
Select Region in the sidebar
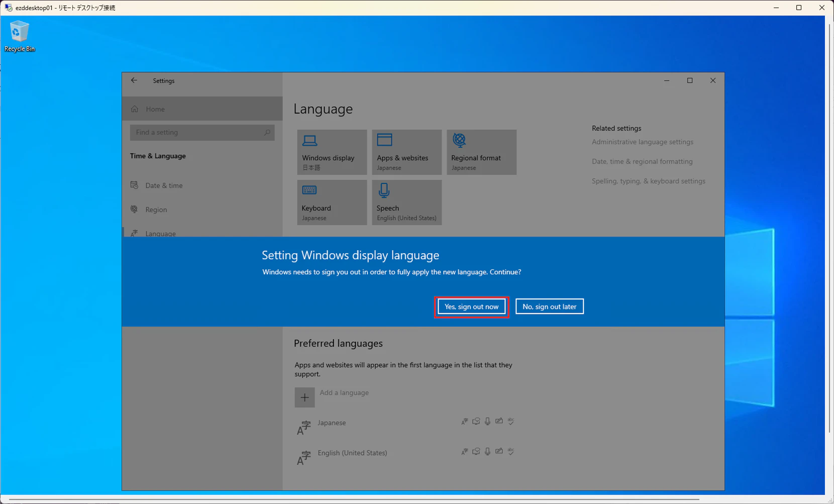(x=202, y=210)
